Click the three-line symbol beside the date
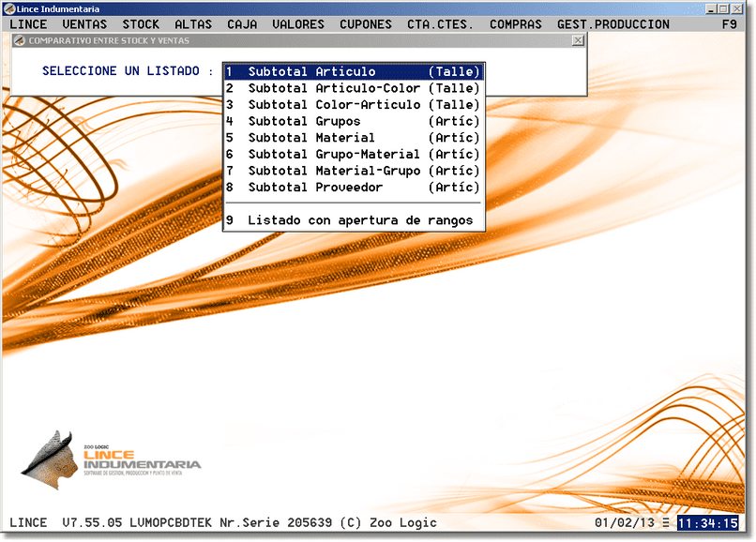Image resolution: width=756 pixels, height=542 pixels. 666,522
